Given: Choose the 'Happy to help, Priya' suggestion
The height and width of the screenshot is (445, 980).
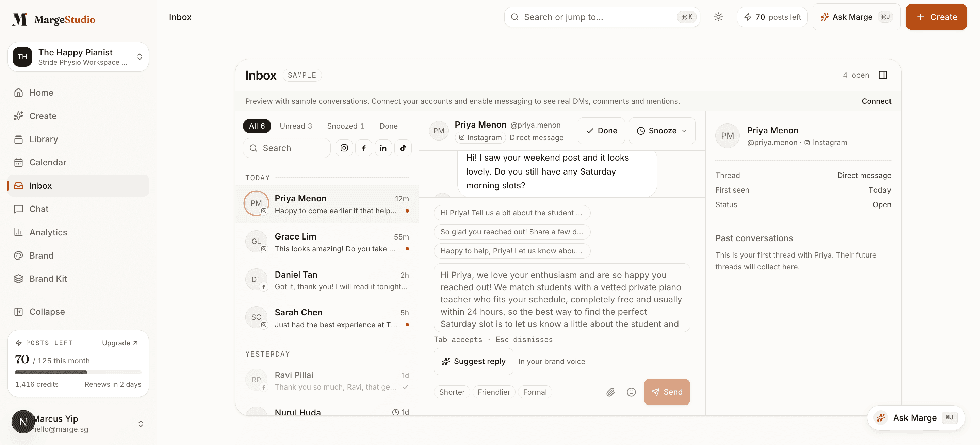Looking at the screenshot, I should tap(512, 251).
